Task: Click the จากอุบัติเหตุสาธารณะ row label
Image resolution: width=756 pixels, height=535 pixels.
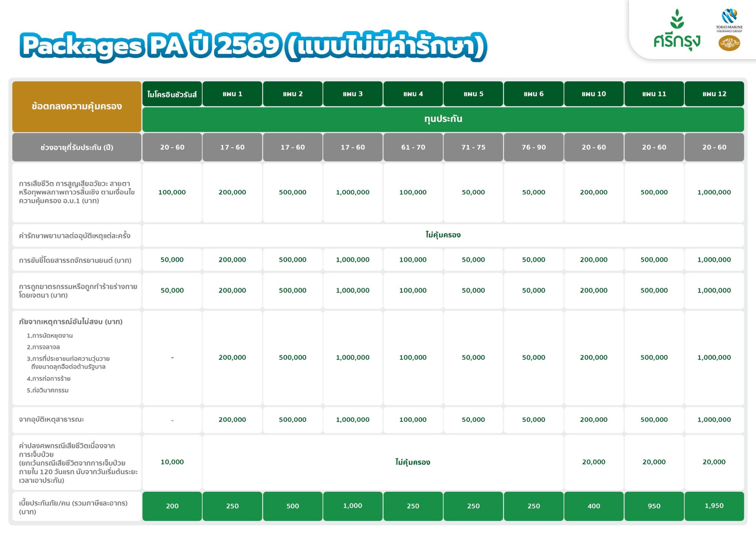Action: pyautogui.click(x=52, y=420)
